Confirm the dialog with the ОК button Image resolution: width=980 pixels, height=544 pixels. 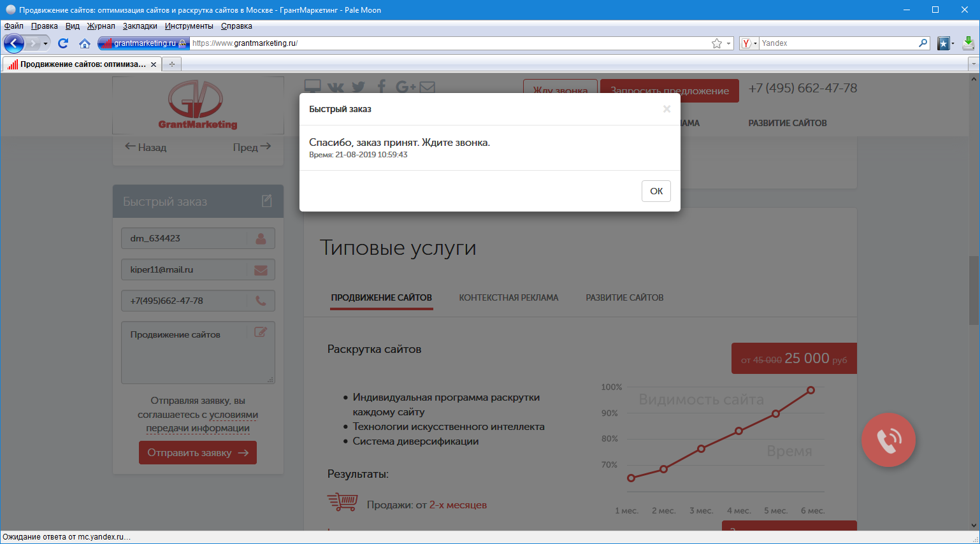[656, 191]
